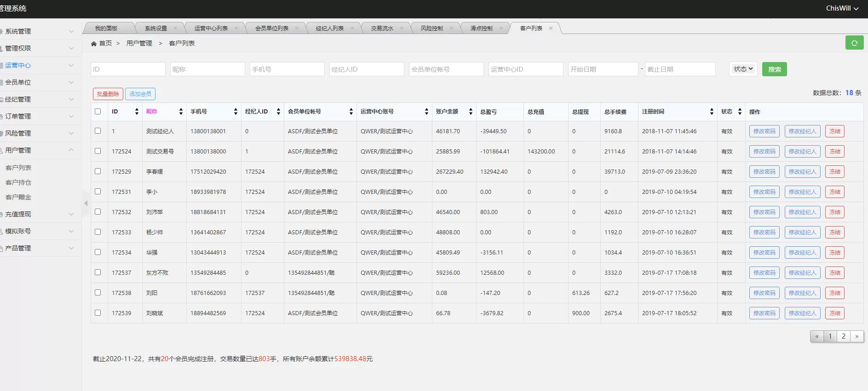Open ChisWill user account menu
This screenshot has height=391, width=868.
pos(842,8)
